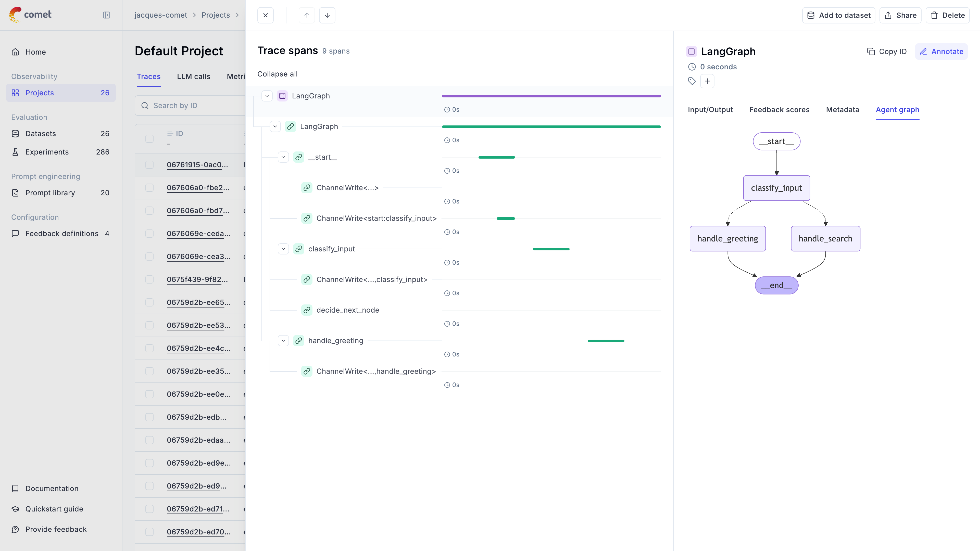This screenshot has height=551, width=980.
Task: Click the sidebar collapse icon next to comet logo
Action: tap(107, 15)
